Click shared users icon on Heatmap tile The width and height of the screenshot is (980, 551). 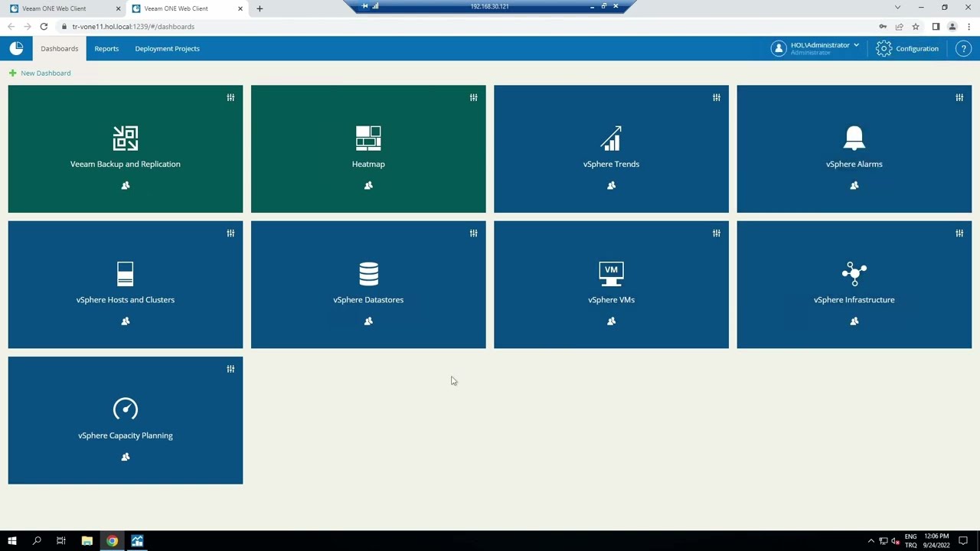click(x=368, y=185)
